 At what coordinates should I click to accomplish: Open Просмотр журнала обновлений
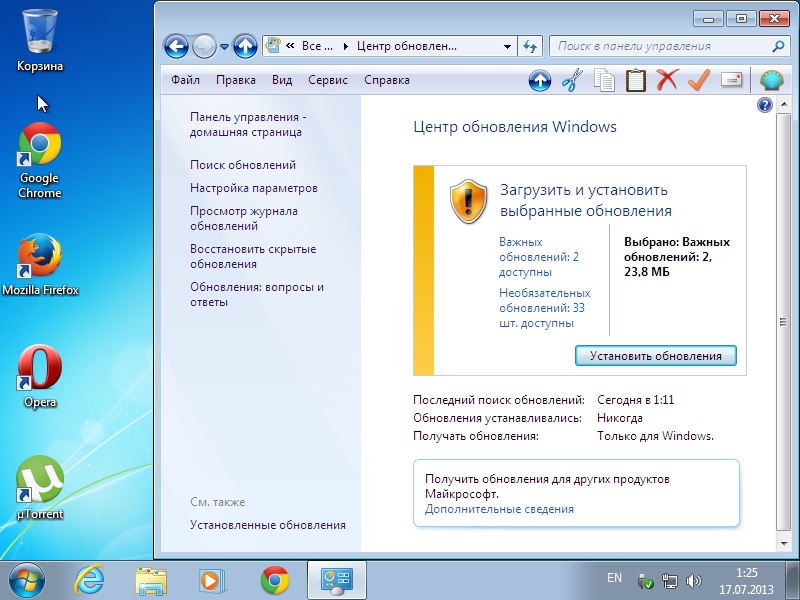click(244, 218)
